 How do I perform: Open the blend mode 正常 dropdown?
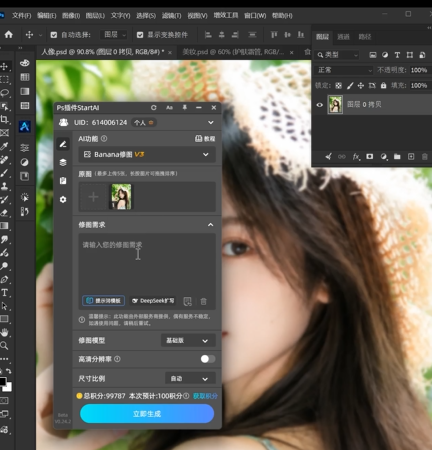pos(344,70)
